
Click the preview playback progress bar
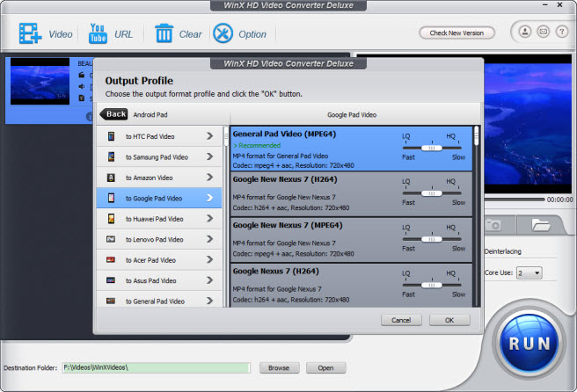(x=515, y=200)
